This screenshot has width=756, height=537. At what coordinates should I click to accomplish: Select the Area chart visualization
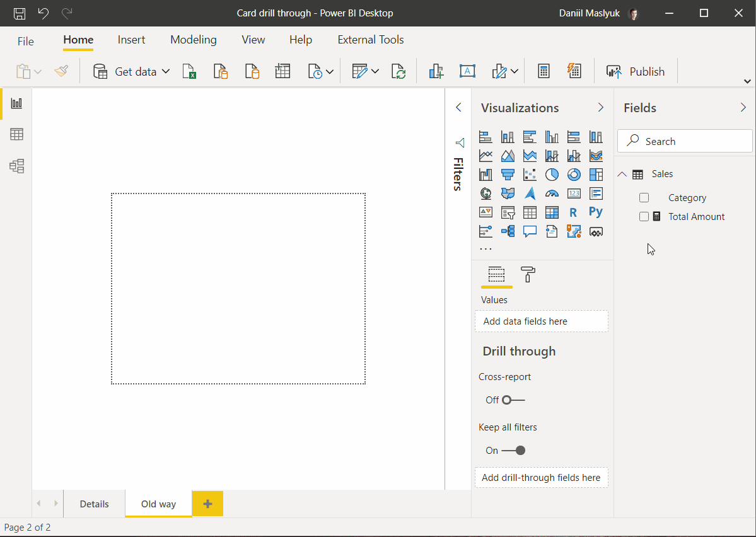pyautogui.click(x=508, y=156)
